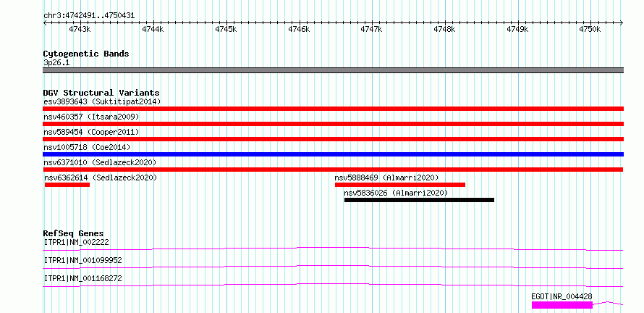The width and height of the screenshot is (644, 313).
Task: Click the 4746k ruler tick label
Action: coord(299,29)
